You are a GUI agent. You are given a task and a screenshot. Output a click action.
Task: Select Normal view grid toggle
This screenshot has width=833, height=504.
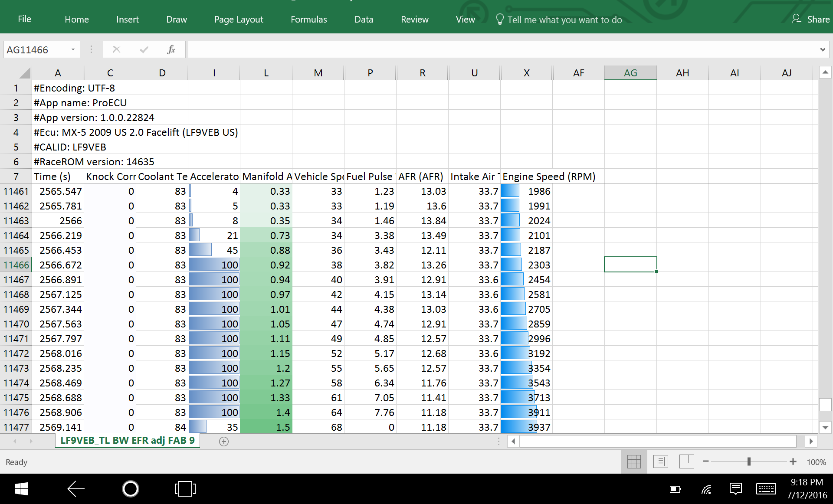point(634,461)
